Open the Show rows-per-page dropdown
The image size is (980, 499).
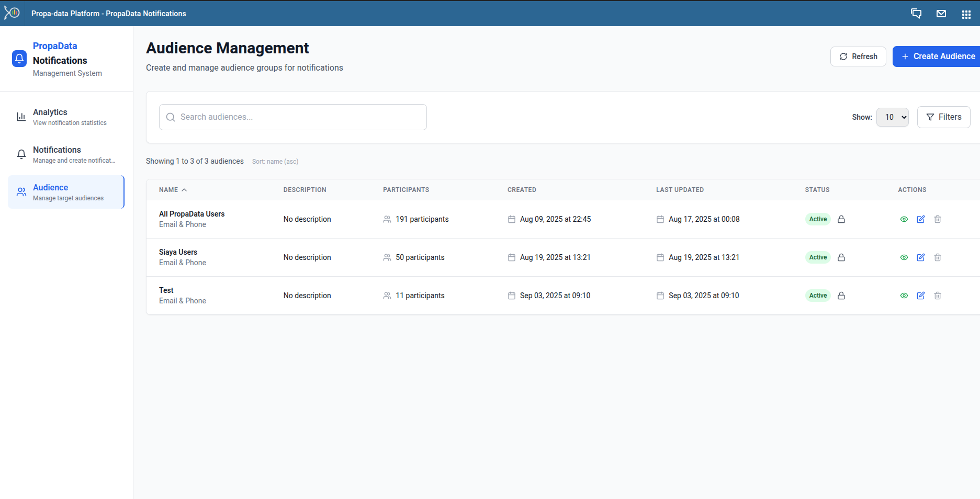[892, 117]
